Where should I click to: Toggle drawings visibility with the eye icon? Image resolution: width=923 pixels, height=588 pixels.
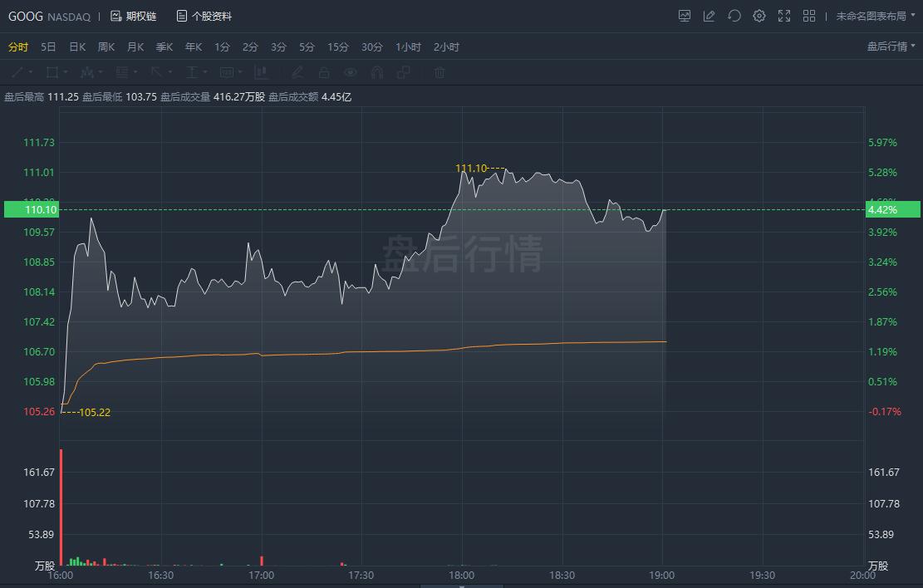350,72
